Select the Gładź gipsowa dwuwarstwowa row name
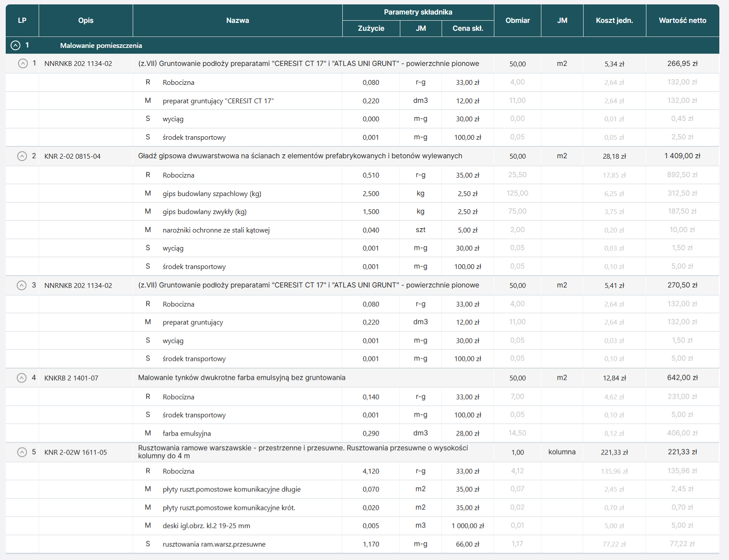Viewport: 729px width, 560px height. (300, 156)
